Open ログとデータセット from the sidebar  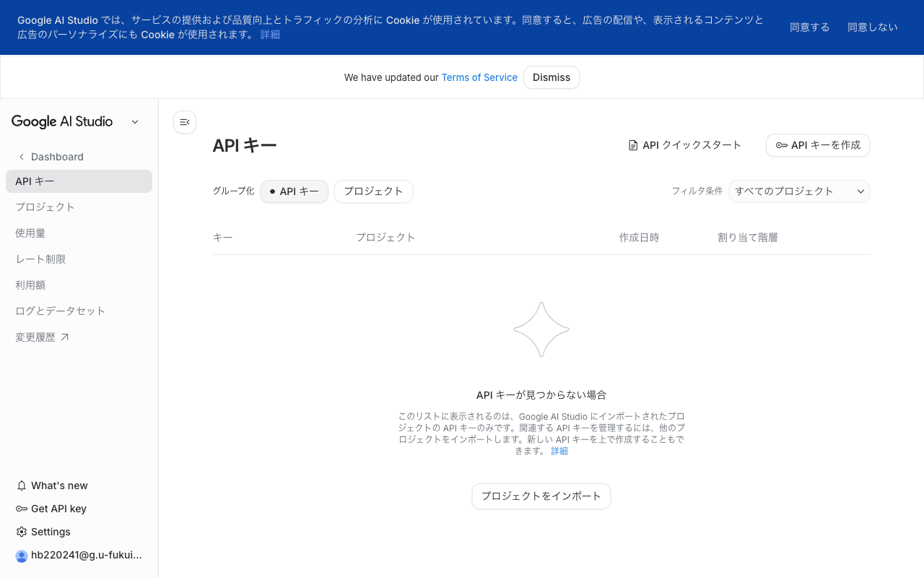click(x=61, y=311)
